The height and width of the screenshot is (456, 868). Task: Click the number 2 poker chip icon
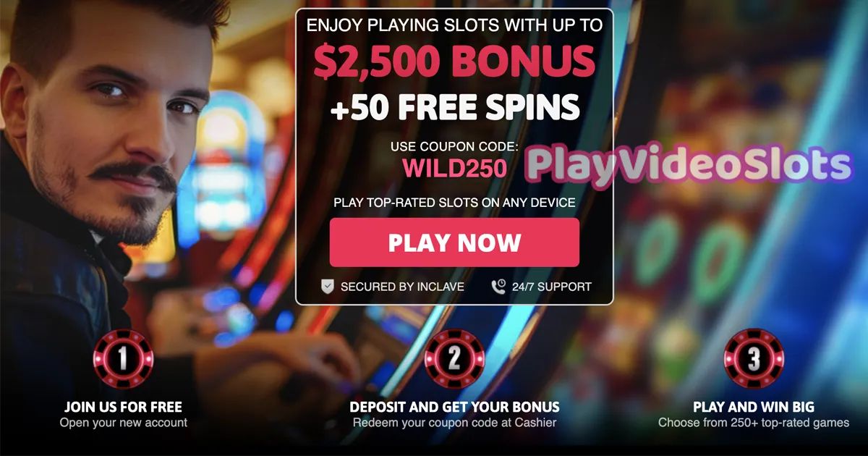tap(454, 359)
